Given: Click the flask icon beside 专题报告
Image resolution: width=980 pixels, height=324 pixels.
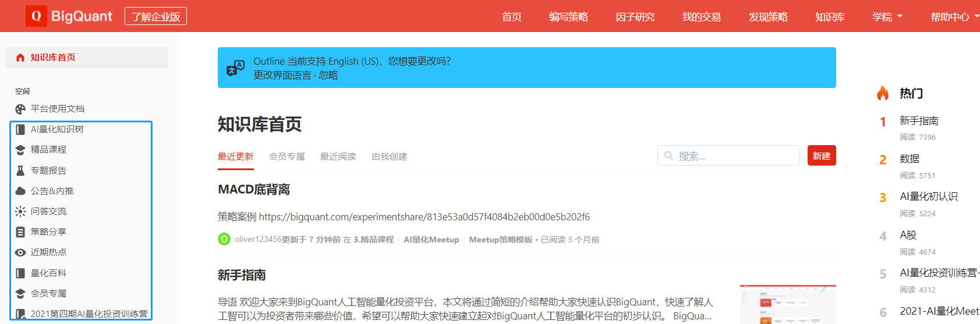Looking at the screenshot, I should 20,171.
